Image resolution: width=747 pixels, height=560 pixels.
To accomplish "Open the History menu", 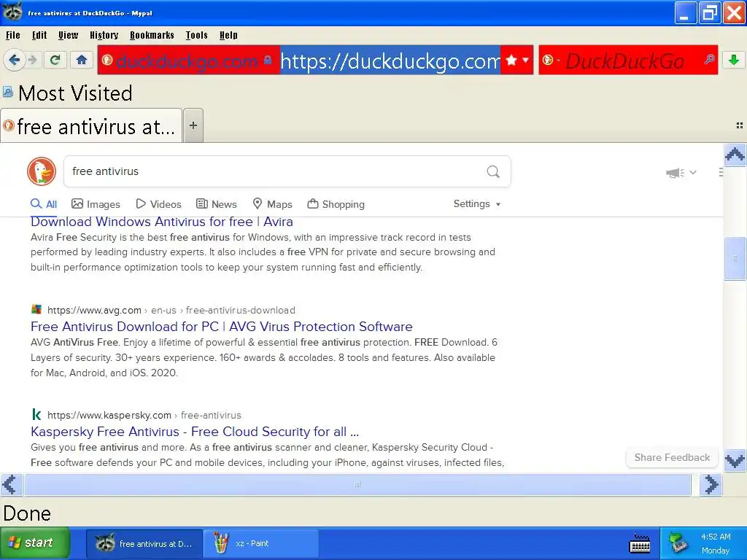I will [x=104, y=35].
